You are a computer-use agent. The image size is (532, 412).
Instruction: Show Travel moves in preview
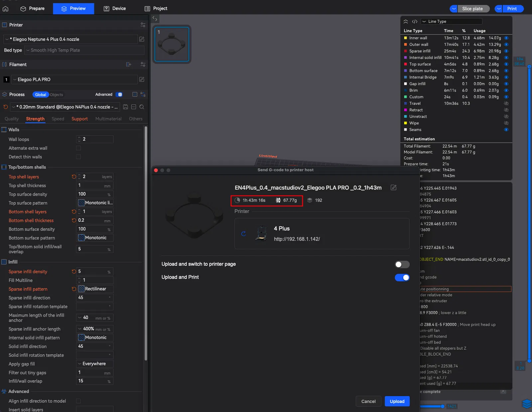pos(506,103)
